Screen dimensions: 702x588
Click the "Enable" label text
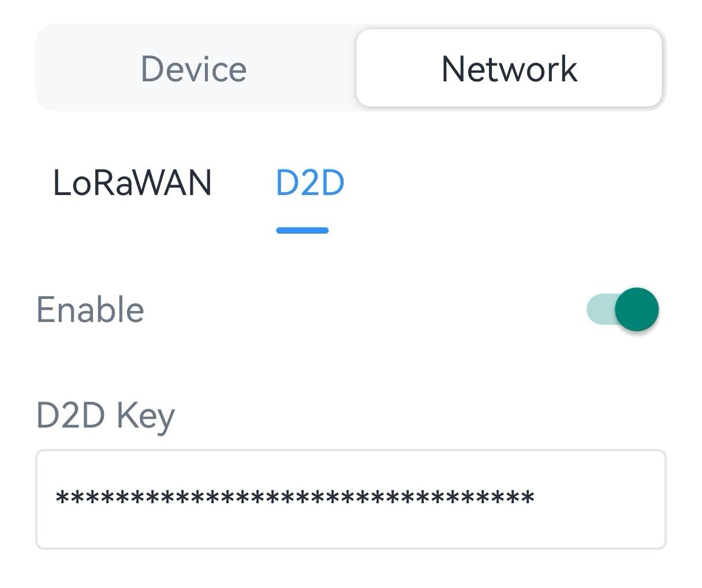90,310
